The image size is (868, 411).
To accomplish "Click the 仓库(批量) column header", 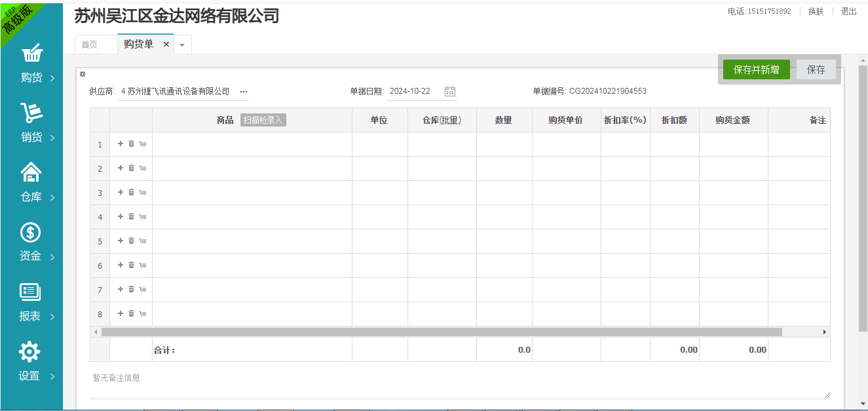I will click(x=442, y=121).
